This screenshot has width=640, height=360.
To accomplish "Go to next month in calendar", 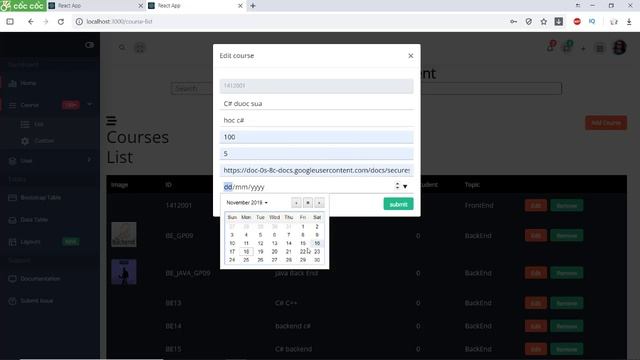I will pos(320,202).
